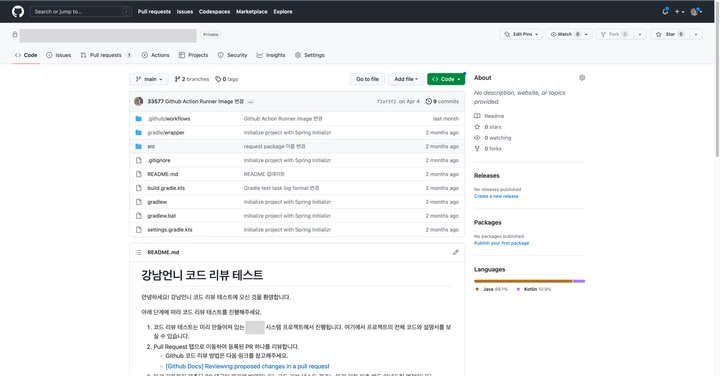The image size is (720, 376).
Task: Open the settings.gradle.kts file
Action: point(170,230)
